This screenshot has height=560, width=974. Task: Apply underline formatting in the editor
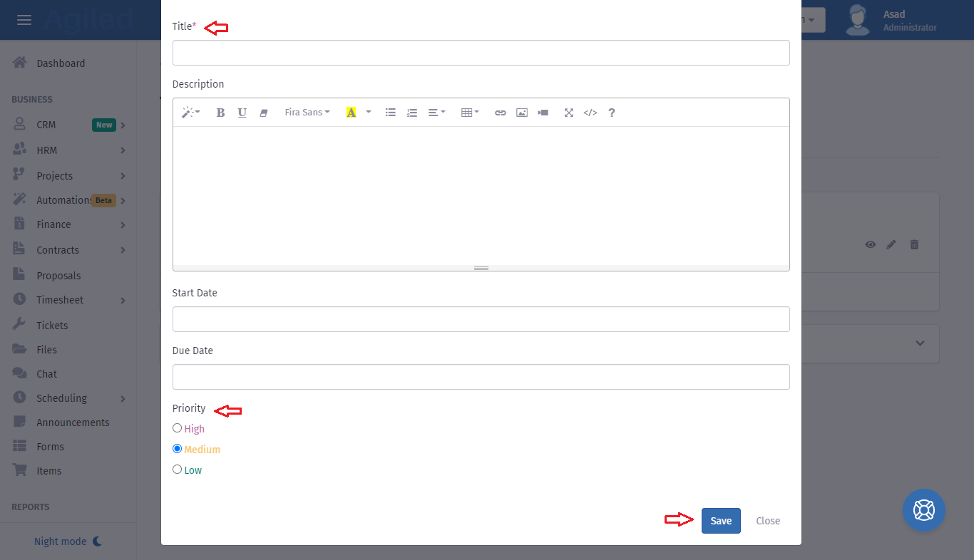pyautogui.click(x=242, y=113)
